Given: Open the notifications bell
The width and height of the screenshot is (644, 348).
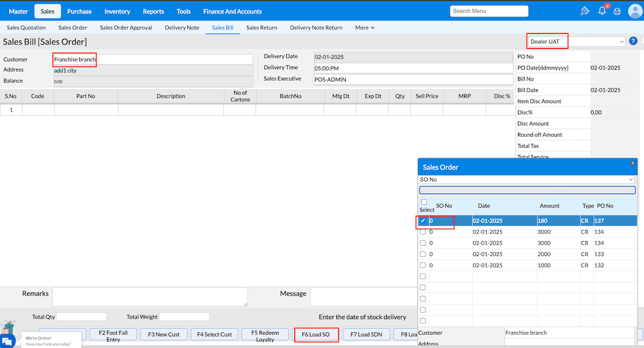Looking at the screenshot, I should pyautogui.click(x=602, y=11).
